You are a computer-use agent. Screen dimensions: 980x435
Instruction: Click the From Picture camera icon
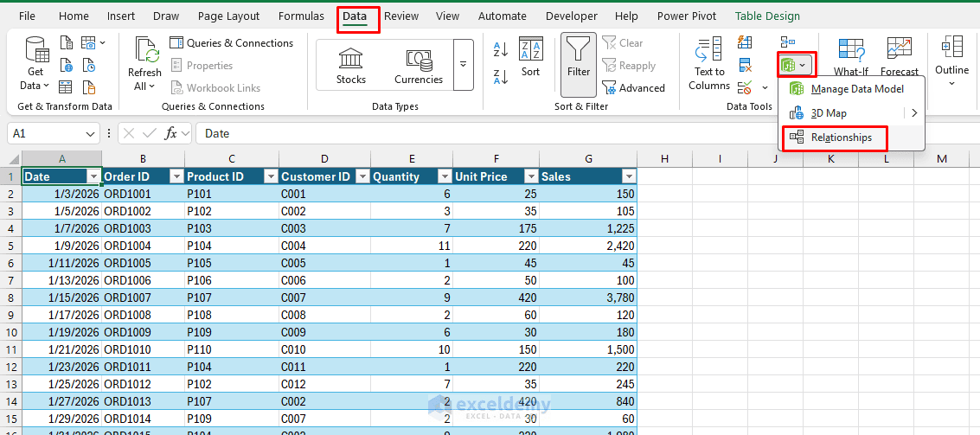click(x=89, y=42)
